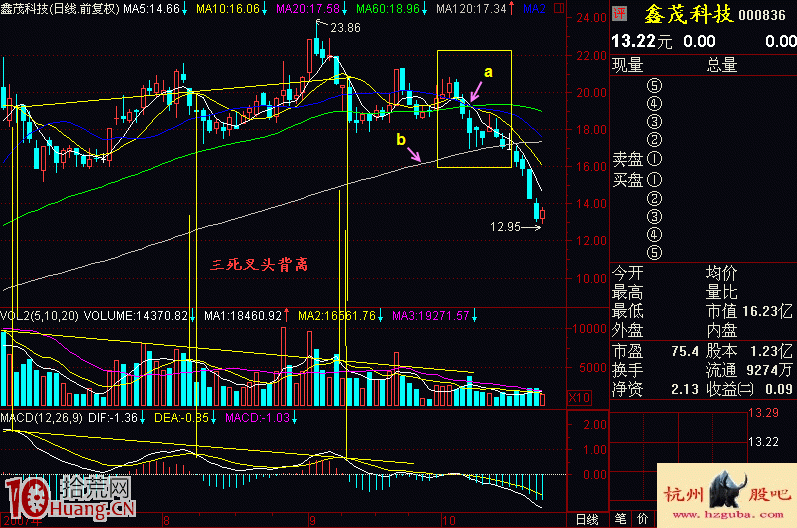
Task: Click the red 评 review icon
Action: point(619,13)
